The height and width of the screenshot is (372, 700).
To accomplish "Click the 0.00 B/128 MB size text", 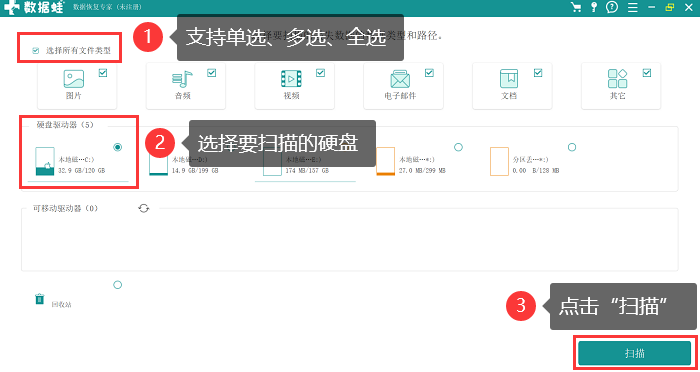I will (536, 171).
